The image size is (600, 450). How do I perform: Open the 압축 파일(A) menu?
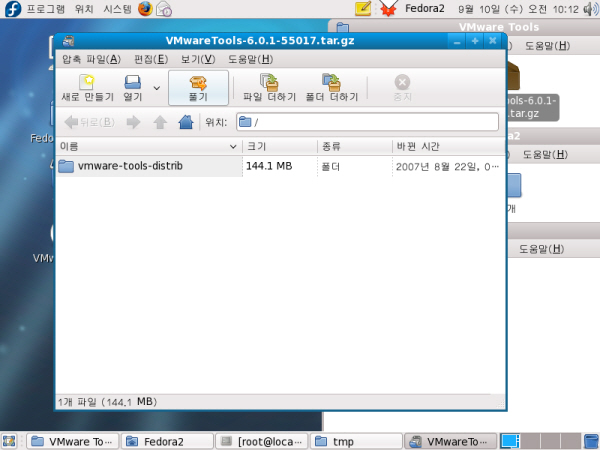(x=91, y=59)
